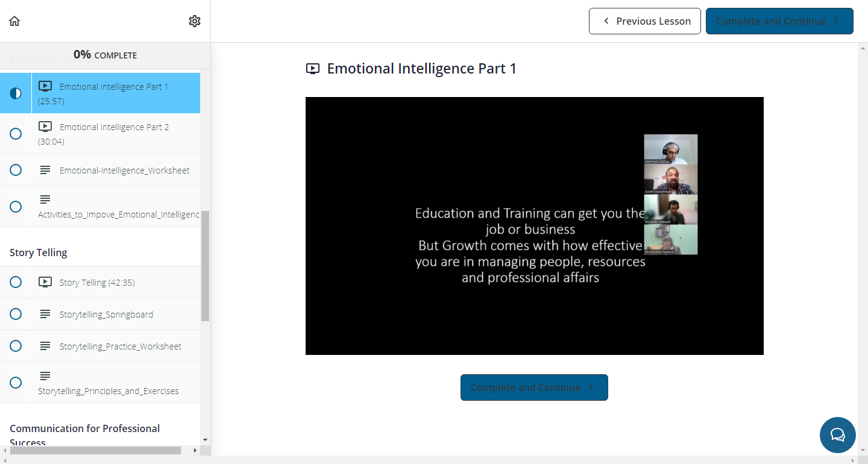Image resolution: width=868 pixels, height=464 pixels.
Task: Click text icon beside Storytelling_Springboard
Action: [45, 314]
